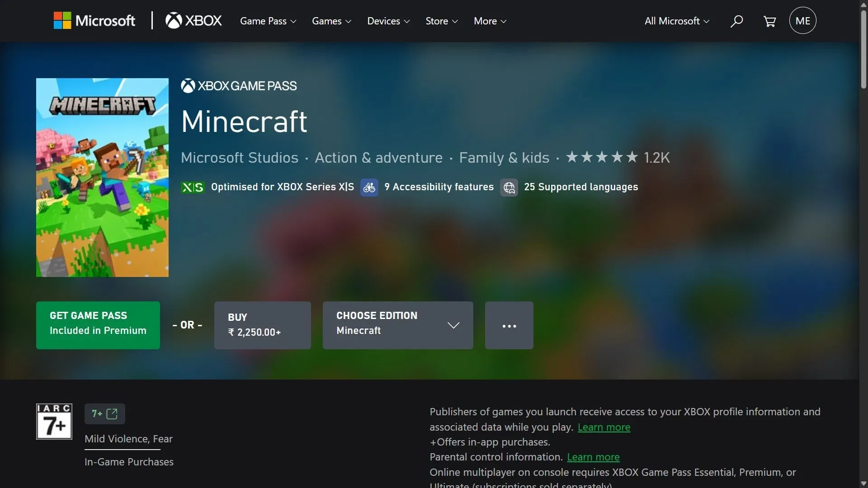
Task: Open the Choose Edition dropdown
Action: [x=398, y=325]
